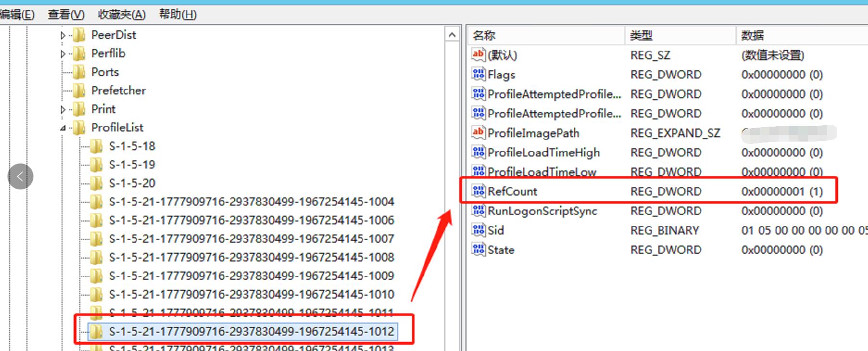
Task: Open the 查看(V) menu
Action: tap(66, 14)
